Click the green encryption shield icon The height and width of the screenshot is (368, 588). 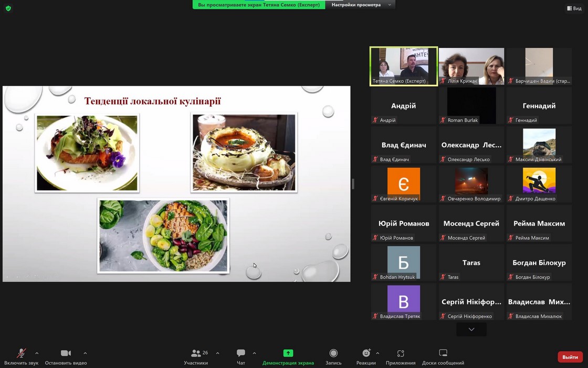(x=8, y=8)
